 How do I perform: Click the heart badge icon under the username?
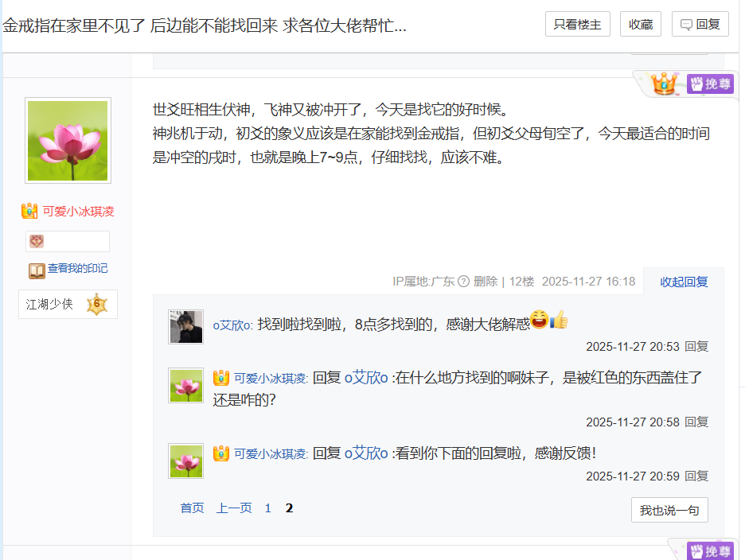tap(37, 241)
